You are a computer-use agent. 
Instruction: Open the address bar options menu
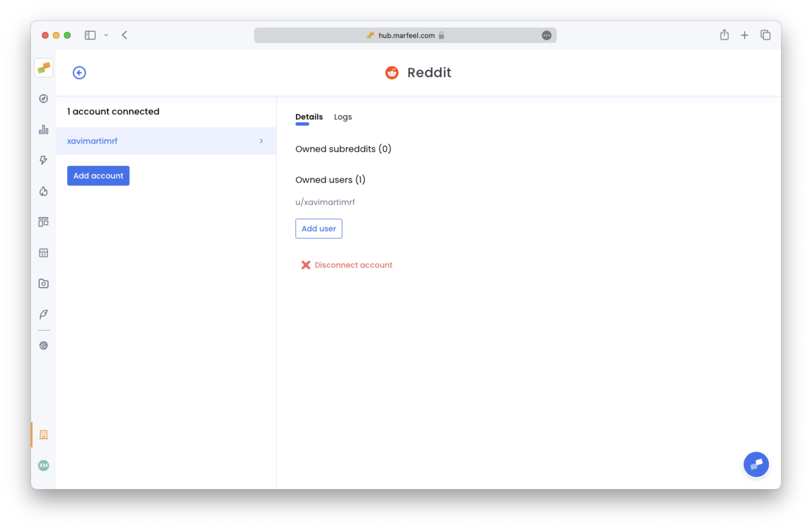(546, 35)
